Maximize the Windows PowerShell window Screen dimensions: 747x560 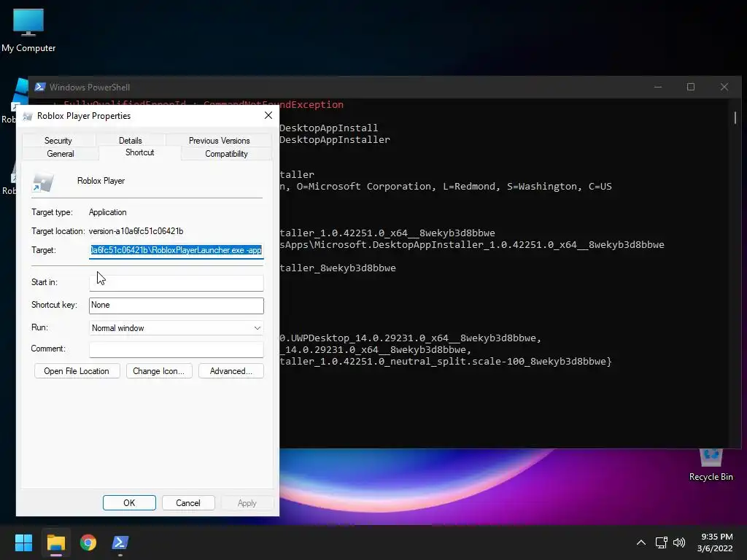tap(691, 87)
